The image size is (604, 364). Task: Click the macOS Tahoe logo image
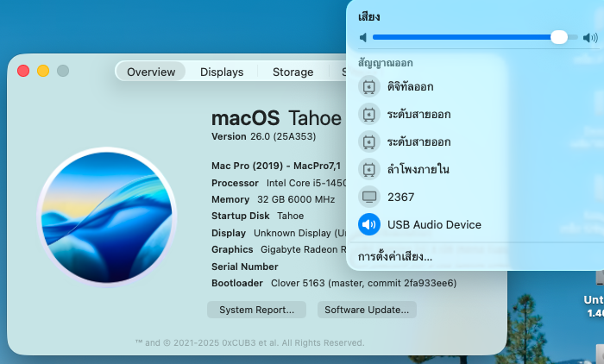[x=107, y=217]
